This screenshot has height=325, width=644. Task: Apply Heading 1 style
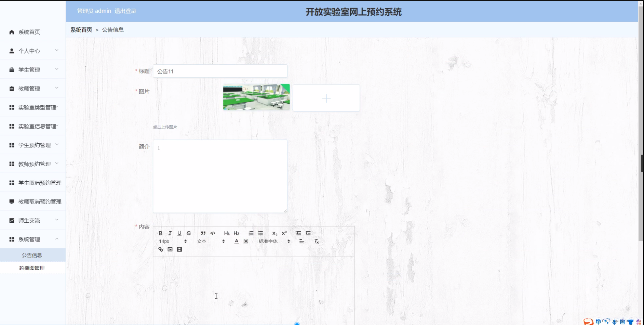click(227, 233)
